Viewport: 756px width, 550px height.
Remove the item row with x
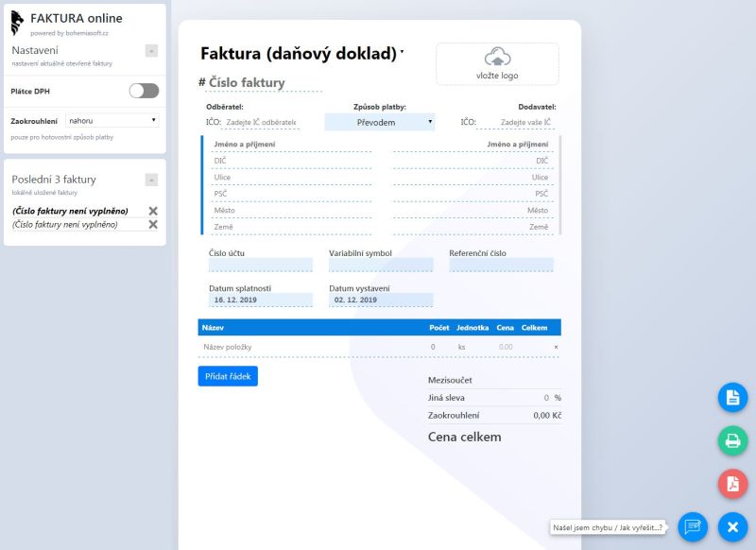tap(556, 348)
